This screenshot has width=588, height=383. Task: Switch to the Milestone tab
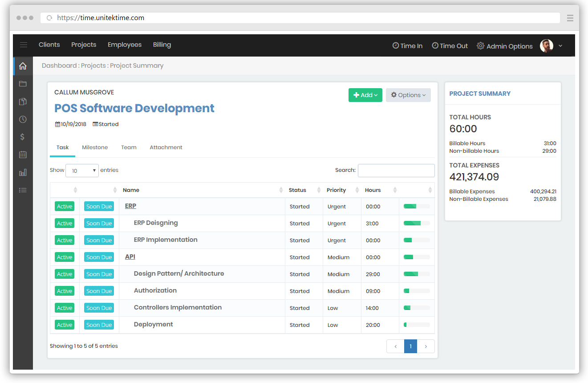(95, 147)
